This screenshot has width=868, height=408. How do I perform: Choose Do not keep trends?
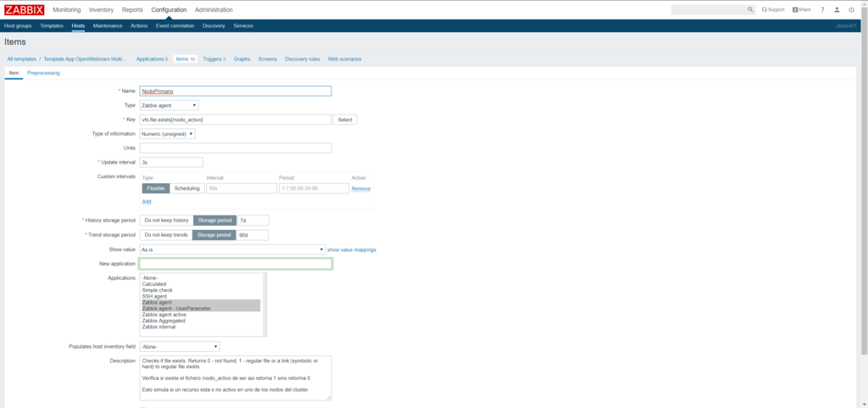click(x=166, y=235)
